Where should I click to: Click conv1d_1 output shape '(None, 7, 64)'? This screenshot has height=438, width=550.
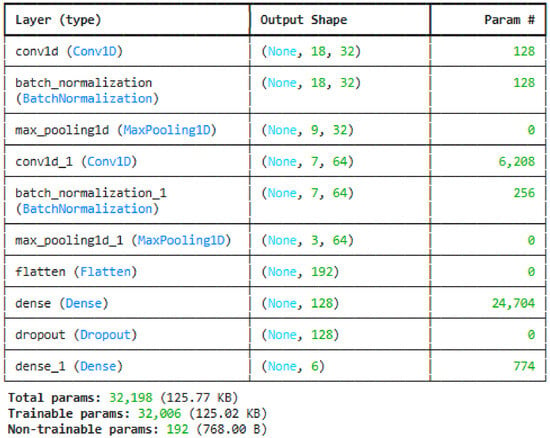[308, 162]
